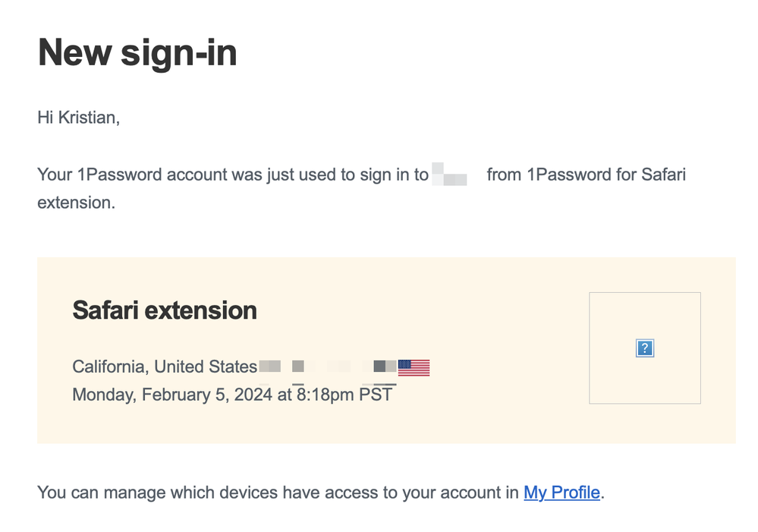
Task: Open the My Profile link
Action: (561, 493)
